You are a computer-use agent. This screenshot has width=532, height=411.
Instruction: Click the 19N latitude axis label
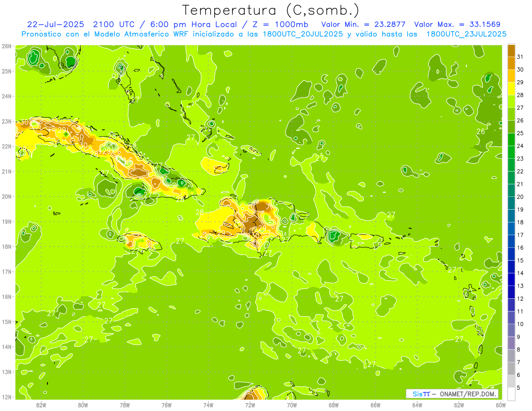point(6,221)
